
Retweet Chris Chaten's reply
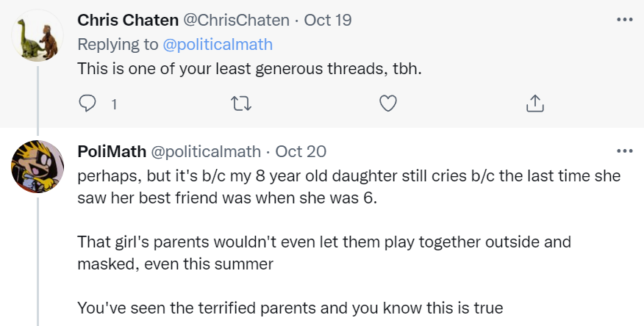[241, 104]
